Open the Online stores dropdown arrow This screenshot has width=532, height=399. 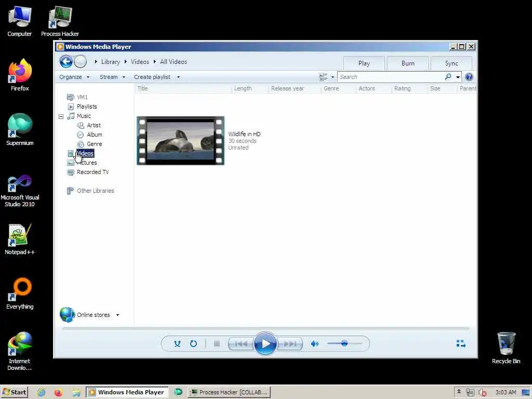tap(118, 315)
